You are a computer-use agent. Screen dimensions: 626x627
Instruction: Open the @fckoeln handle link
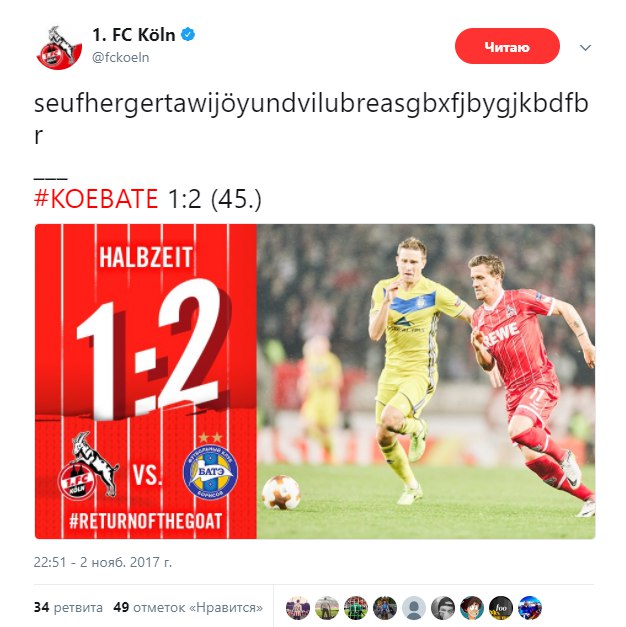[x=120, y=58]
